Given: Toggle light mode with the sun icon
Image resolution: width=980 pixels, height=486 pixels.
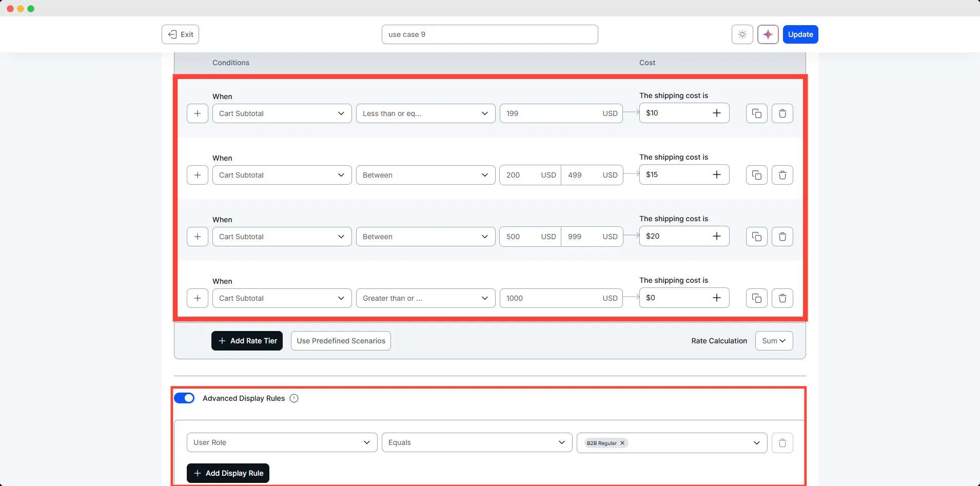Looking at the screenshot, I should [741, 34].
